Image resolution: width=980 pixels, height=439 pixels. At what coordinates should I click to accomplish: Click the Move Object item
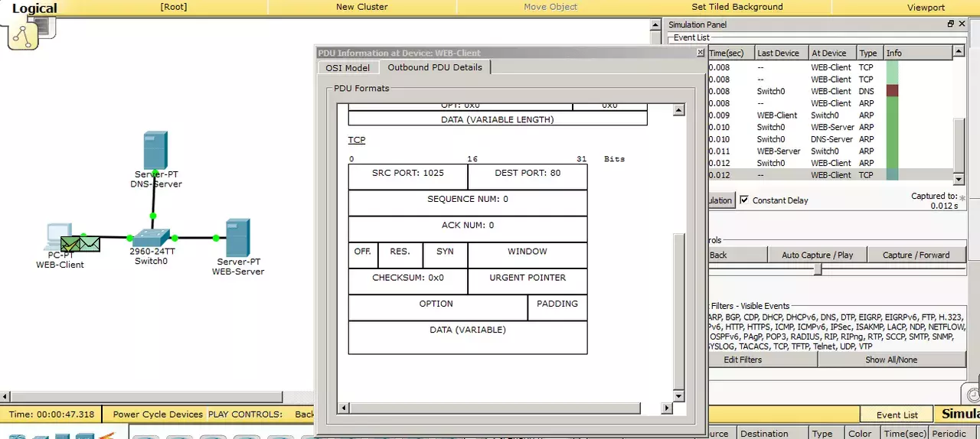pos(550,7)
